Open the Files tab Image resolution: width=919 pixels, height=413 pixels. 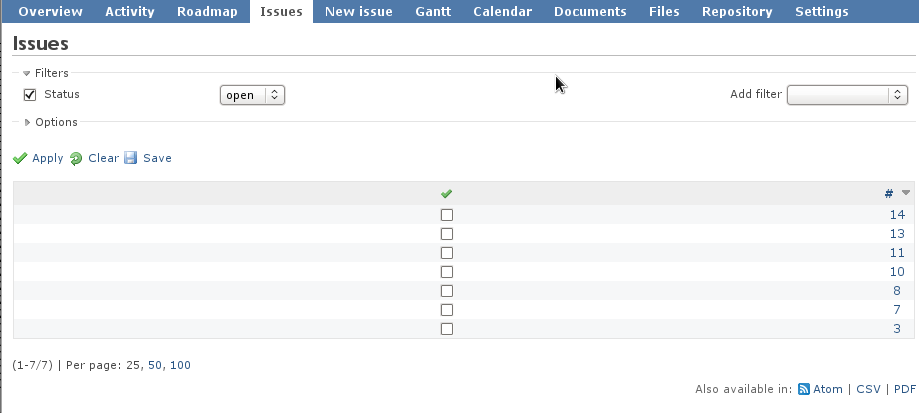tap(664, 12)
